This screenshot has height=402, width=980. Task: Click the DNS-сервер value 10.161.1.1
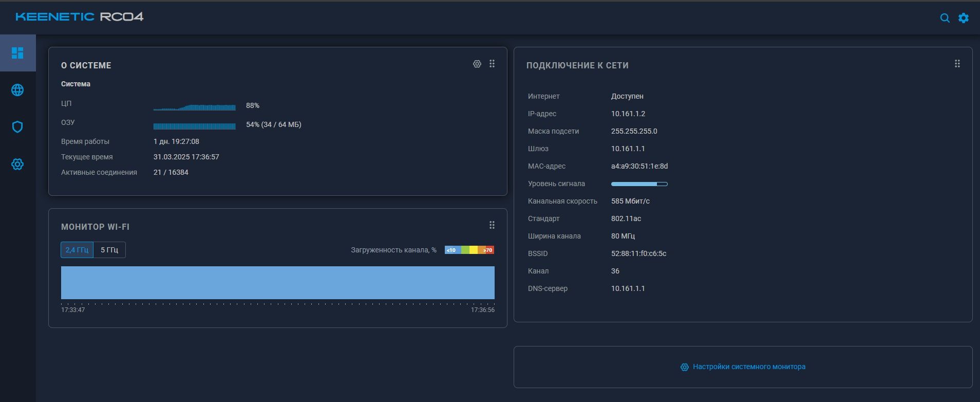[x=628, y=288]
